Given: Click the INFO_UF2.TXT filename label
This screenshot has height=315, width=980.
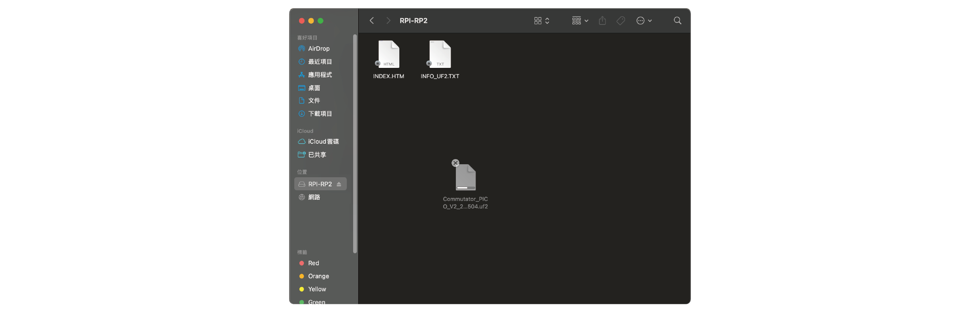Looking at the screenshot, I should (440, 76).
